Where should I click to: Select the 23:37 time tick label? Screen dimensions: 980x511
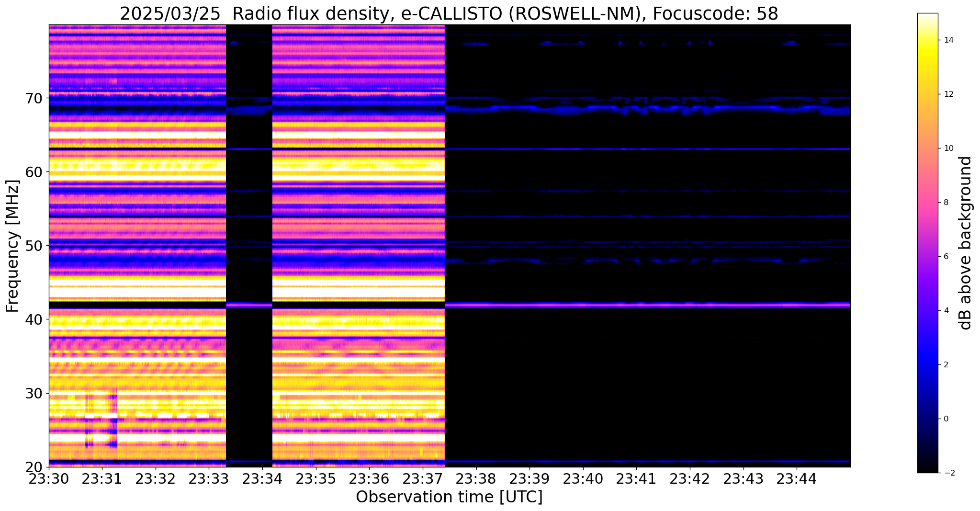pos(423,478)
